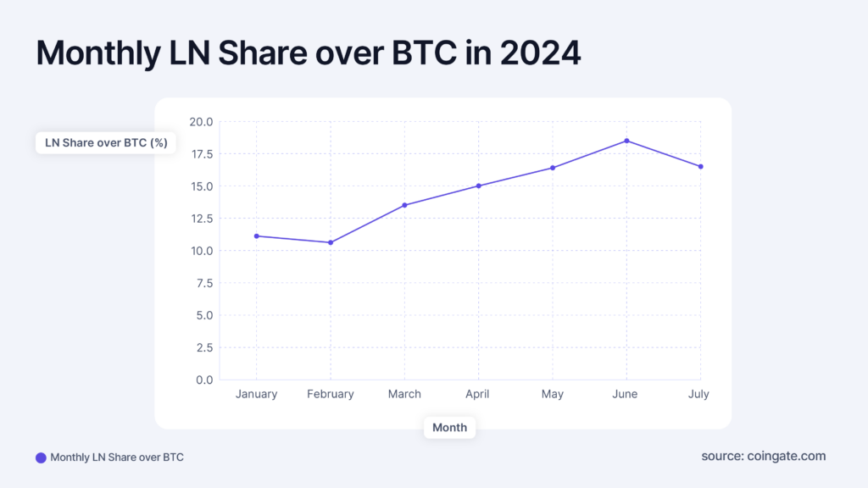Click the 20.0 y-axis tick label
Screen dimensions: 868x488
click(x=201, y=122)
